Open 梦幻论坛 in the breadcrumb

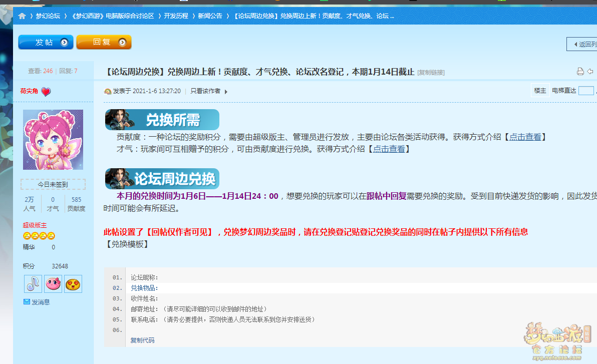click(48, 16)
